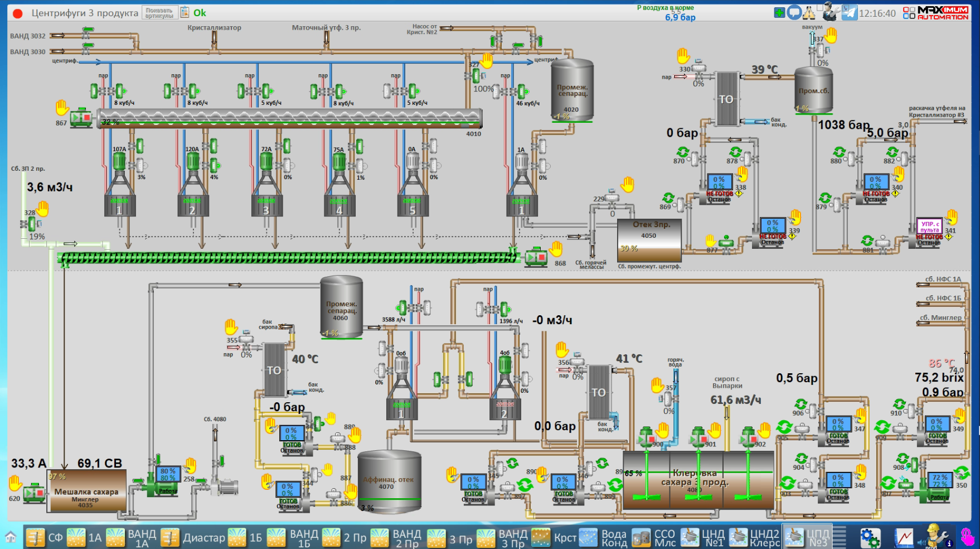Click the green Ok status label
Image resolution: width=980 pixels, height=549 pixels.
(200, 13)
